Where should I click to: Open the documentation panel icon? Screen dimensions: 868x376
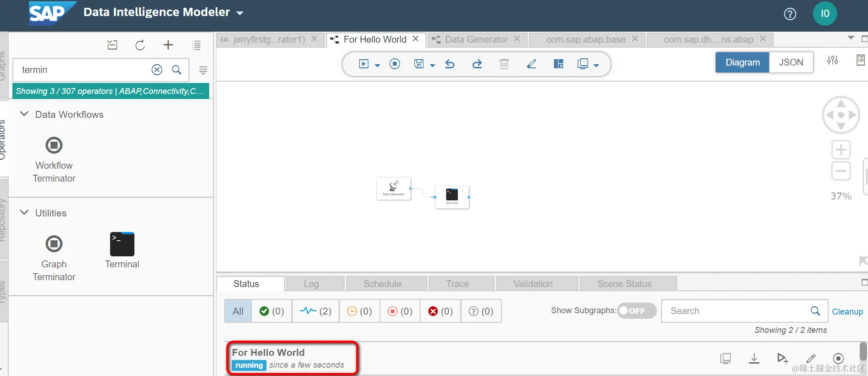(861, 60)
